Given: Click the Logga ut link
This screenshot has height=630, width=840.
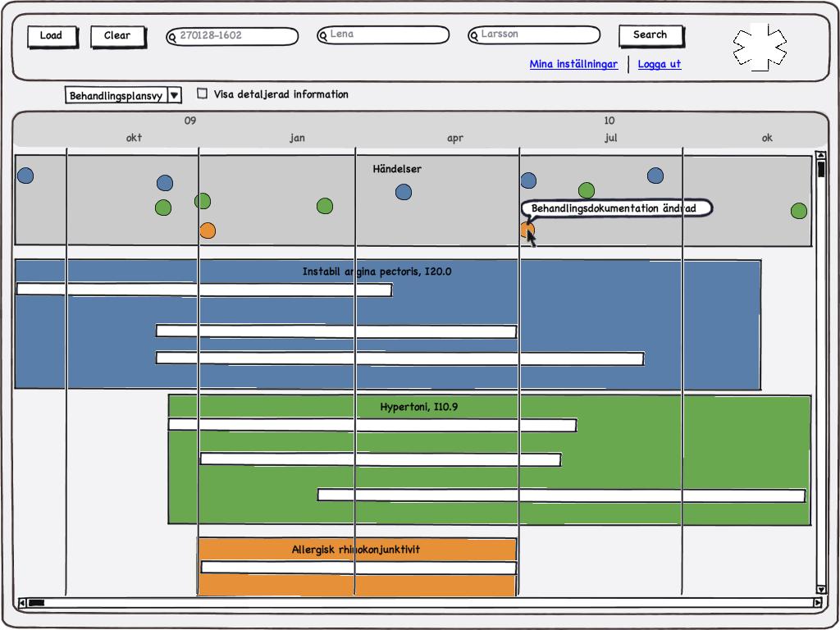Looking at the screenshot, I should tap(659, 64).
